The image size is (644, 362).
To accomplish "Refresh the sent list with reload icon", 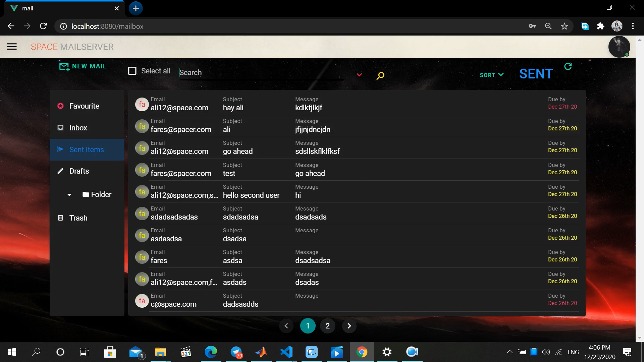I will [568, 66].
